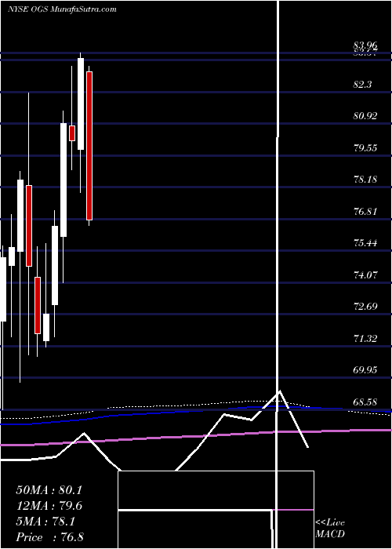Click the NYSE OGS MunafaSutra.com title text
Screen dimensions: 392x549
62,9
